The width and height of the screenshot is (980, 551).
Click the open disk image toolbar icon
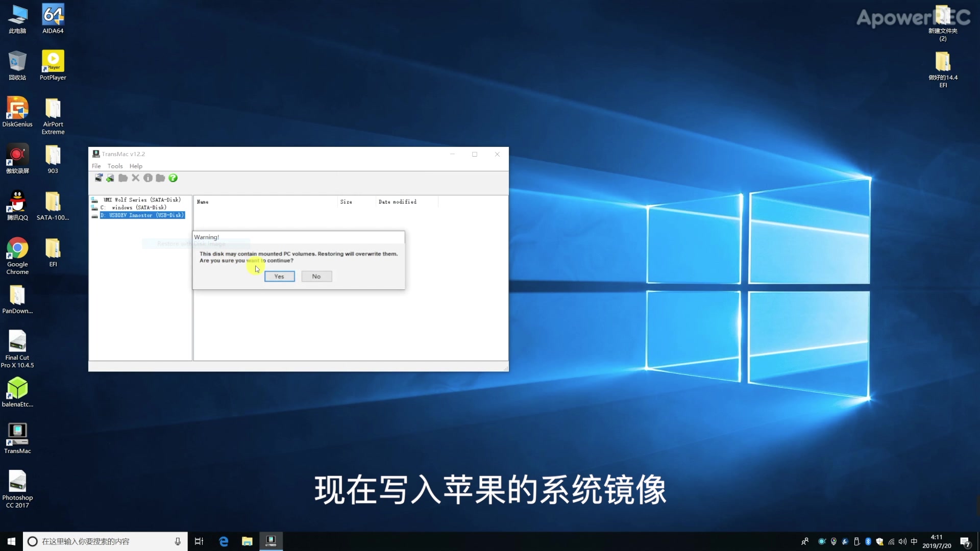coord(99,178)
